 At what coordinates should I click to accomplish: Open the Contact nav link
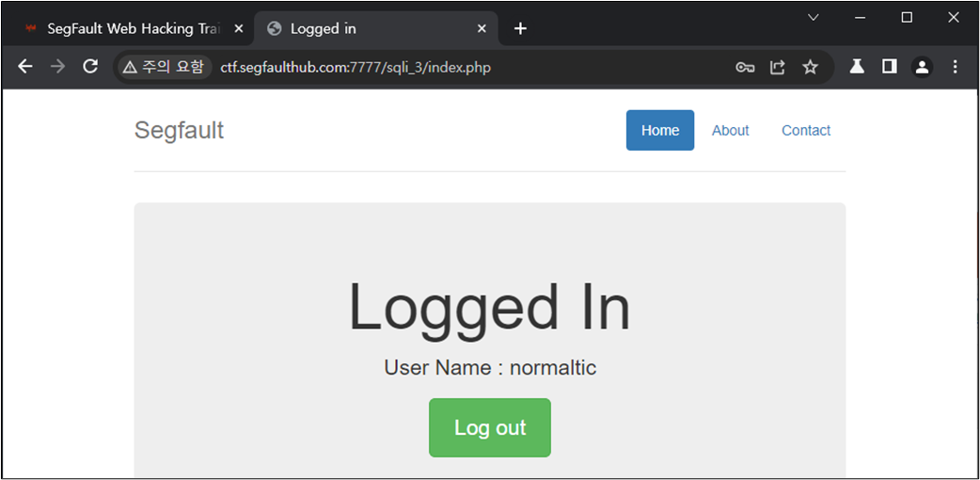806,130
